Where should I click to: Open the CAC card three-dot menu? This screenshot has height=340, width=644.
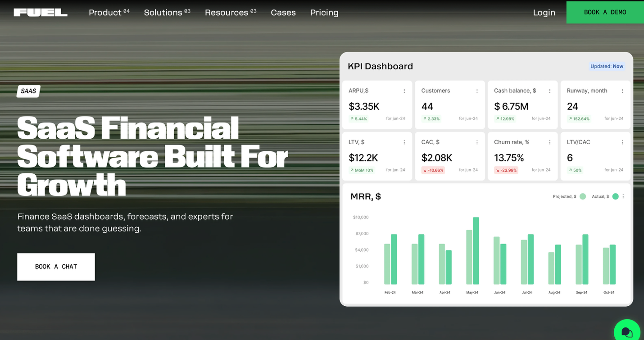point(477,142)
